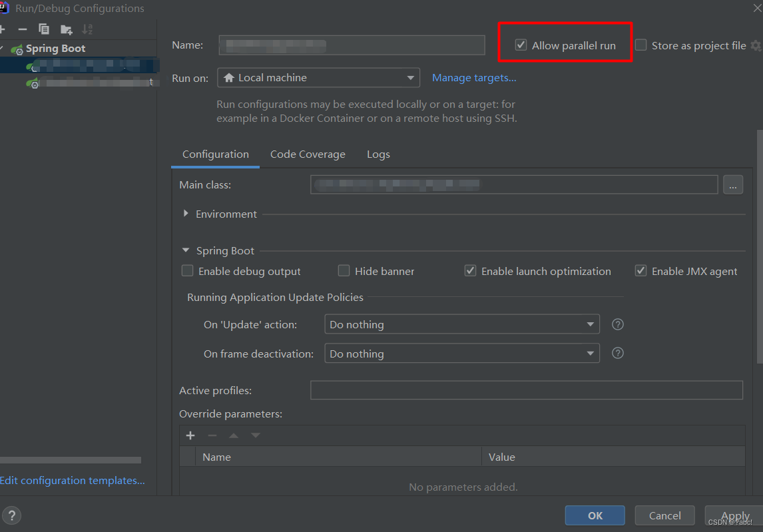Create new folder via the toolbar folder icon
Viewport: 763px width, 532px height.
coord(66,30)
